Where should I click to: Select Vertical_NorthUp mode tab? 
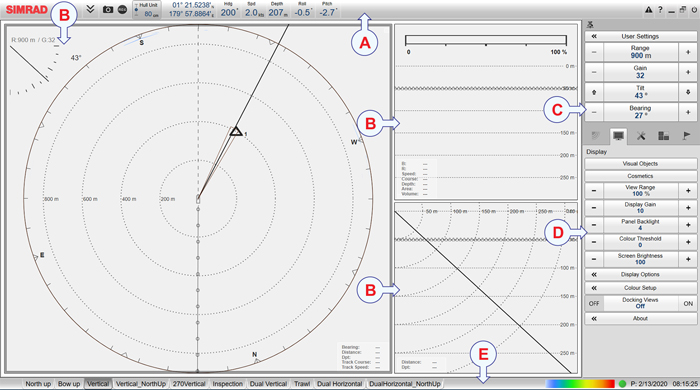(141, 384)
